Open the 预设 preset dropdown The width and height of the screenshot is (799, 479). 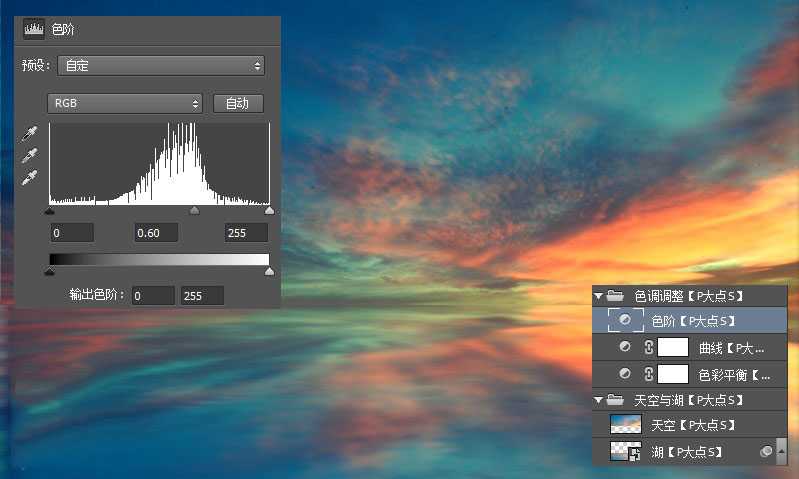tap(160, 66)
